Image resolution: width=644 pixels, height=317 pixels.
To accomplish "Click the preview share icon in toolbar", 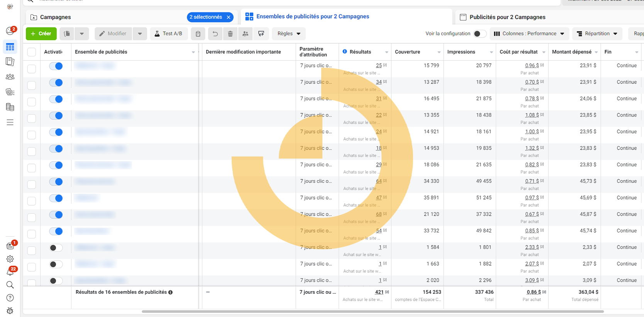I will [x=261, y=34].
